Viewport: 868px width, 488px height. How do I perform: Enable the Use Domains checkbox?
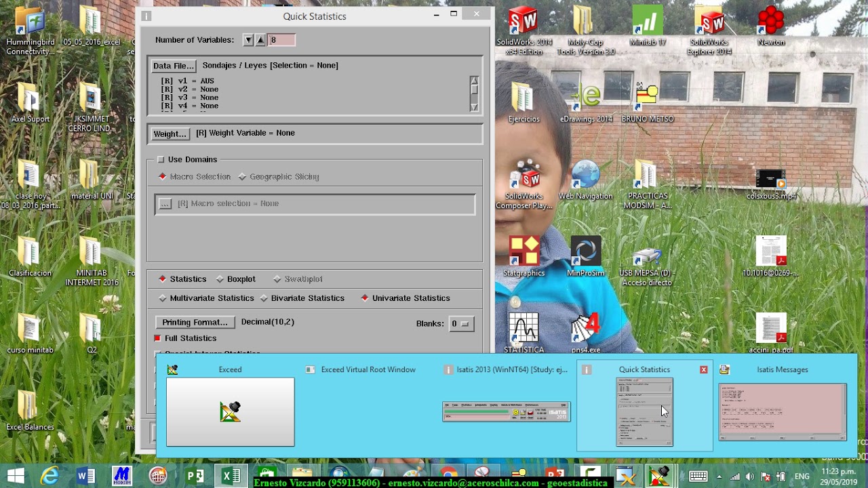coord(161,159)
